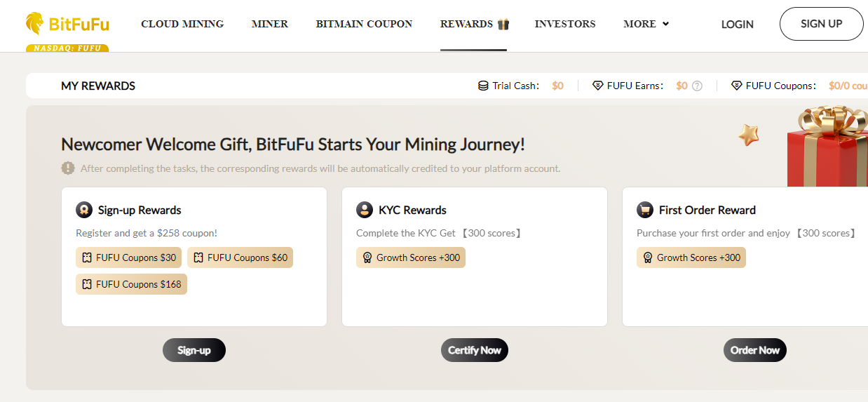
Task: Click the Sign-up Rewards medal icon
Action: [84, 210]
